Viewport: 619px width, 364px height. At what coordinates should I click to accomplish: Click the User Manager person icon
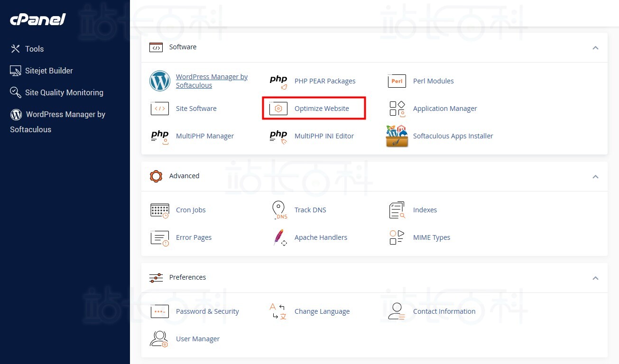pyautogui.click(x=159, y=339)
